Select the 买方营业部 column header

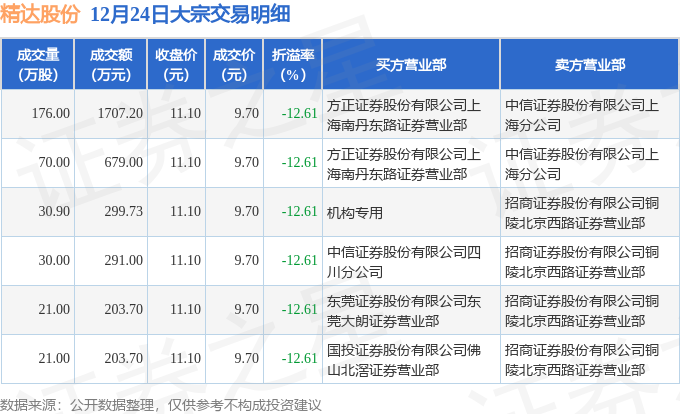(411, 65)
